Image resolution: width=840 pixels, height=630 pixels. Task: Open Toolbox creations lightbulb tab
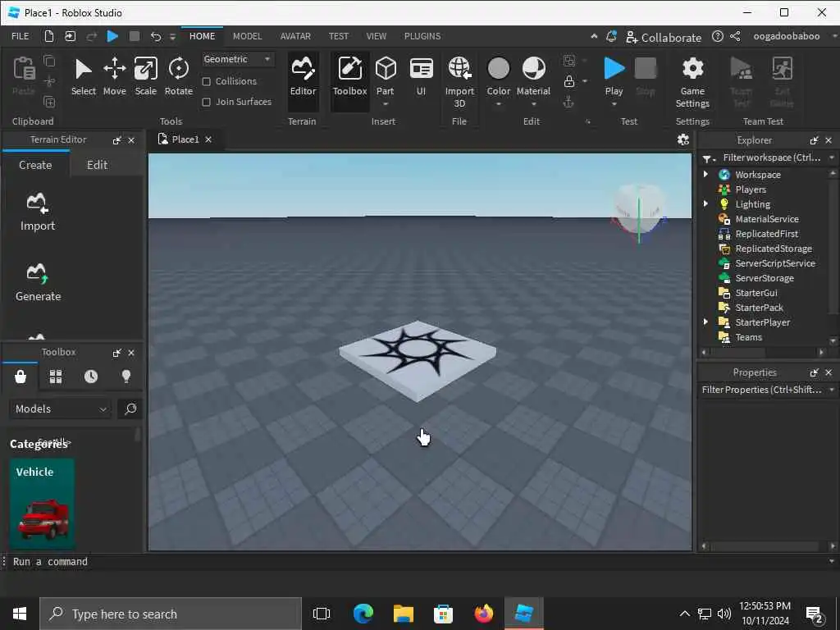click(126, 377)
